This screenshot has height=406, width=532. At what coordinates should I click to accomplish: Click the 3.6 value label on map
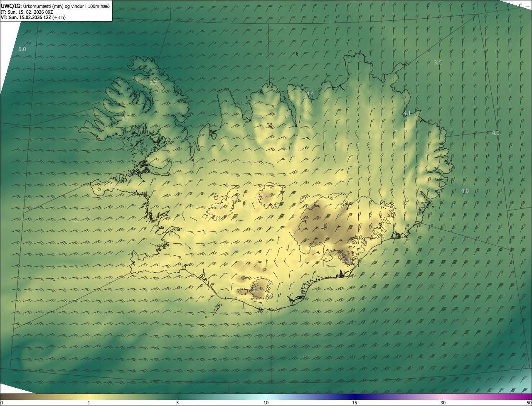(438, 62)
